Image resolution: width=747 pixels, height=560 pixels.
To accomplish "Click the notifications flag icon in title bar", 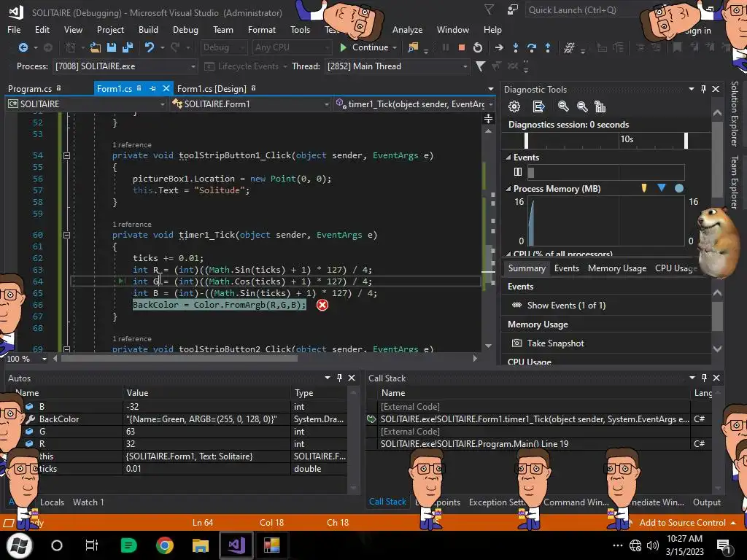I will (489, 9).
